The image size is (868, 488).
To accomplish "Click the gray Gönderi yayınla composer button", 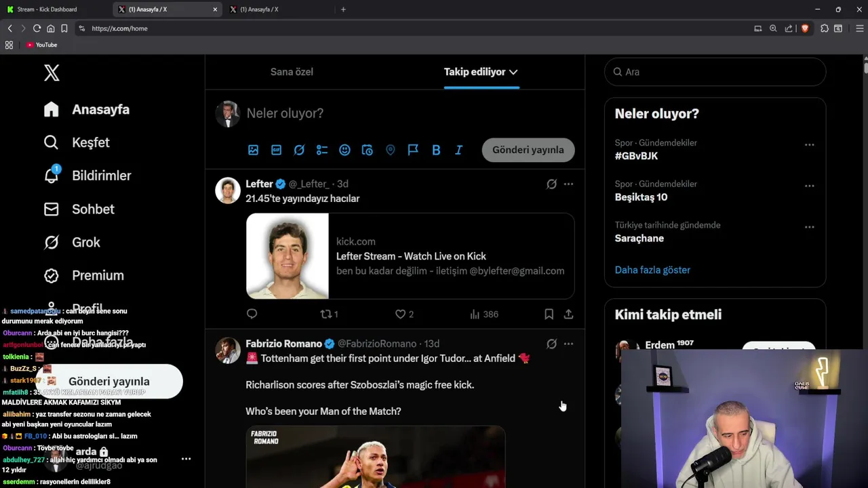I will click(x=528, y=150).
